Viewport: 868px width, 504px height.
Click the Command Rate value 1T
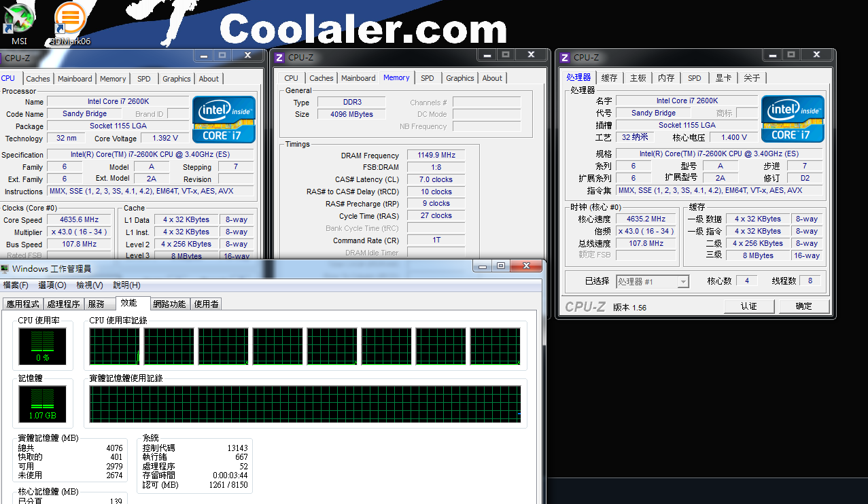[436, 240]
